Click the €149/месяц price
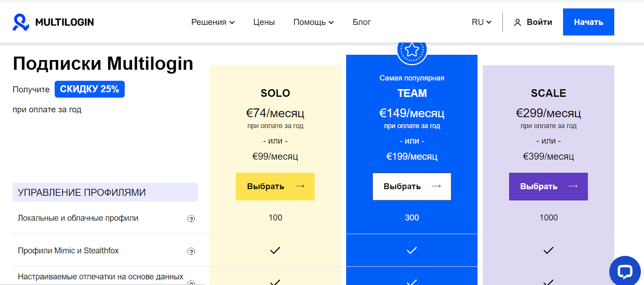Image resolution: width=644 pixels, height=285 pixels. click(x=412, y=113)
